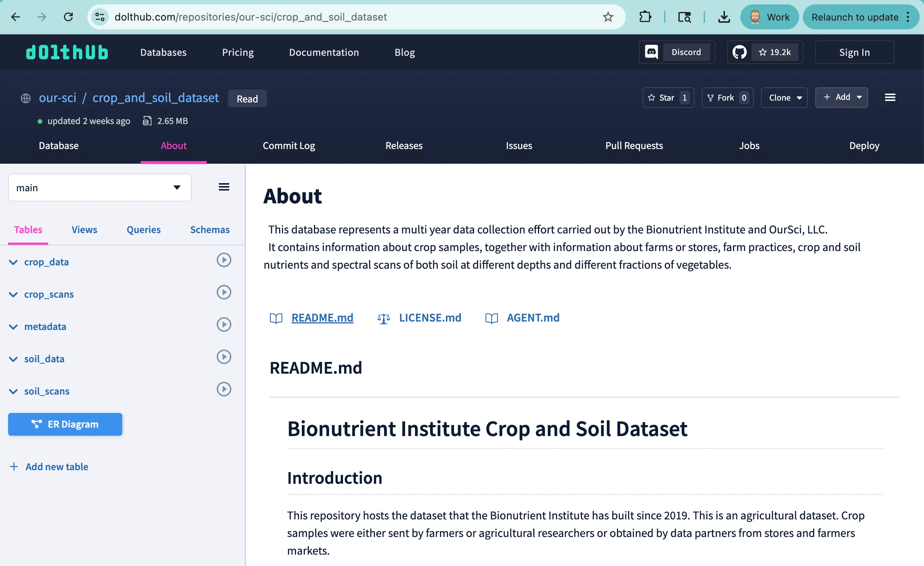924x566 pixels.
Task: Open browser downloads icon
Action: coord(724,17)
